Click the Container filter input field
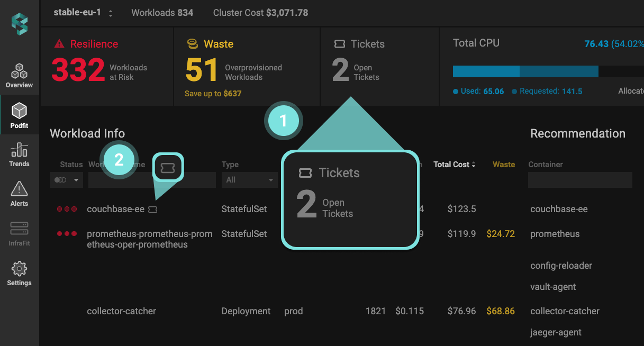The height and width of the screenshot is (346, 644). 580,180
